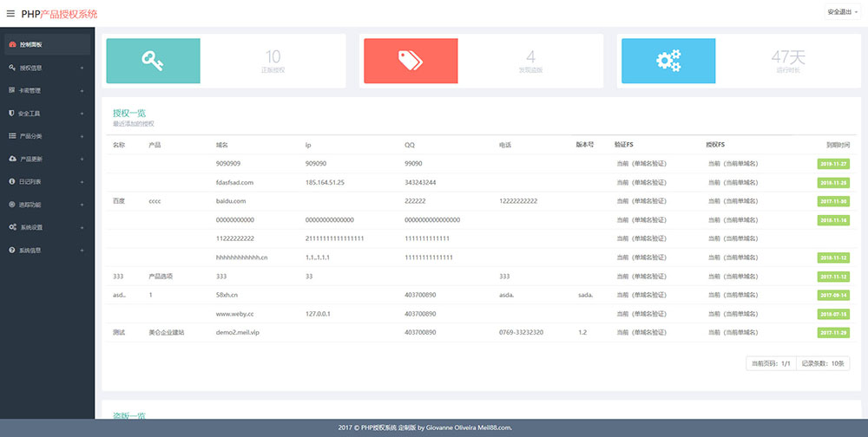Click the 域名 column header
Viewport: 868px width, 437px height.
pyautogui.click(x=221, y=145)
